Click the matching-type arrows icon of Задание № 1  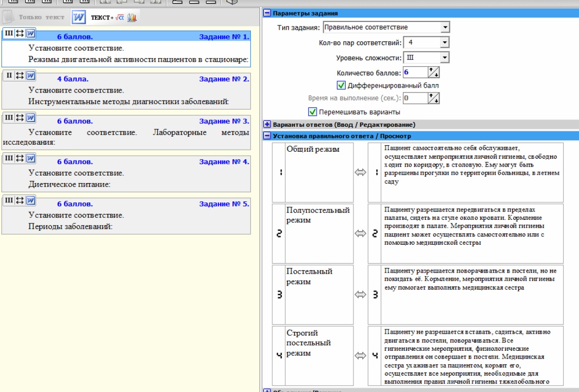[x=19, y=33]
